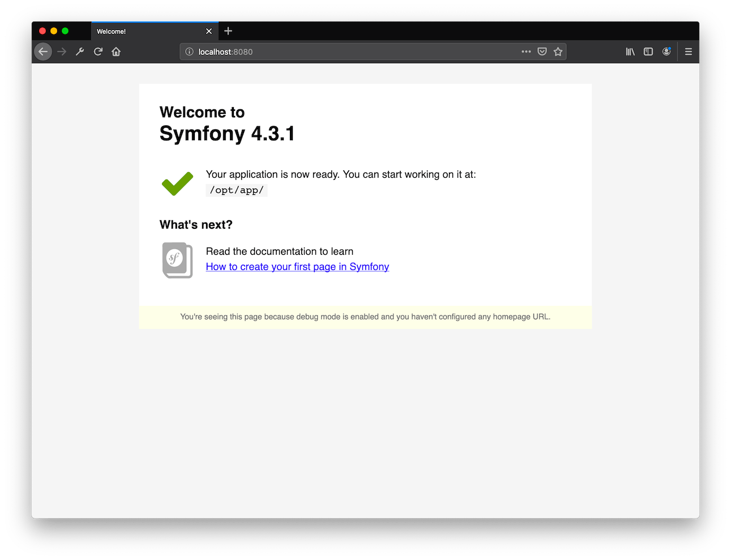Close the Welcome! tab
This screenshot has width=731, height=560.
pyautogui.click(x=209, y=31)
